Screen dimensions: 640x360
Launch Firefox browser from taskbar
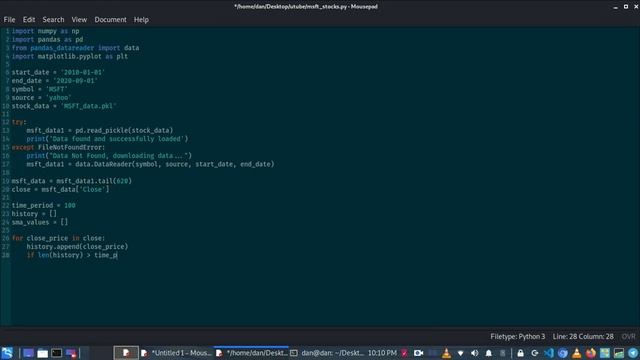click(591, 353)
